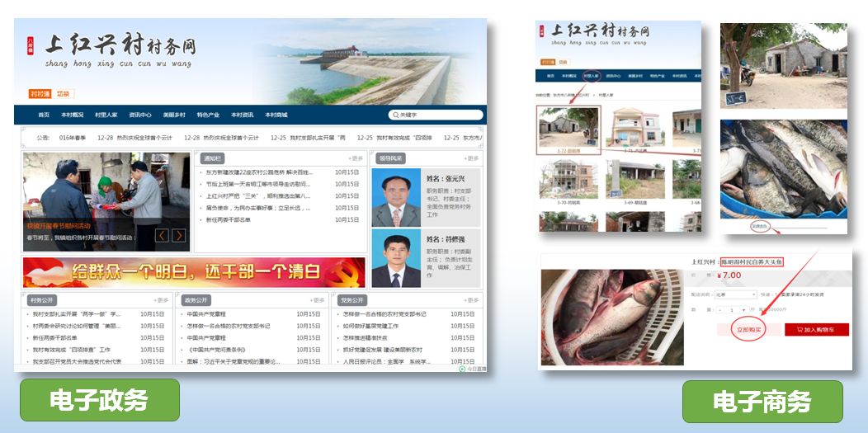Open 符修强 leader portrait photo
This screenshot has height=433, width=868.
click(x=395, y=258)
